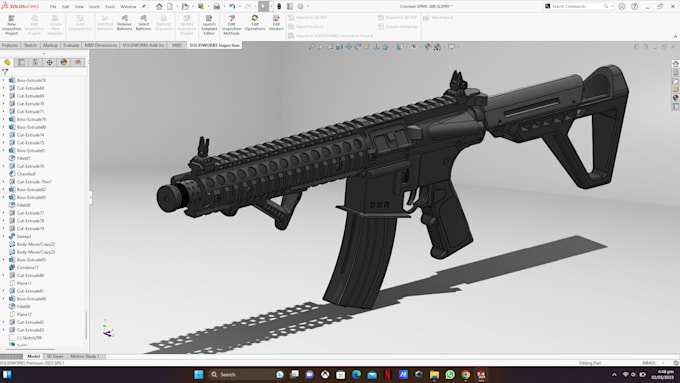
Task: Pin the menu bar with pushpin
Action: coord(144,7)
